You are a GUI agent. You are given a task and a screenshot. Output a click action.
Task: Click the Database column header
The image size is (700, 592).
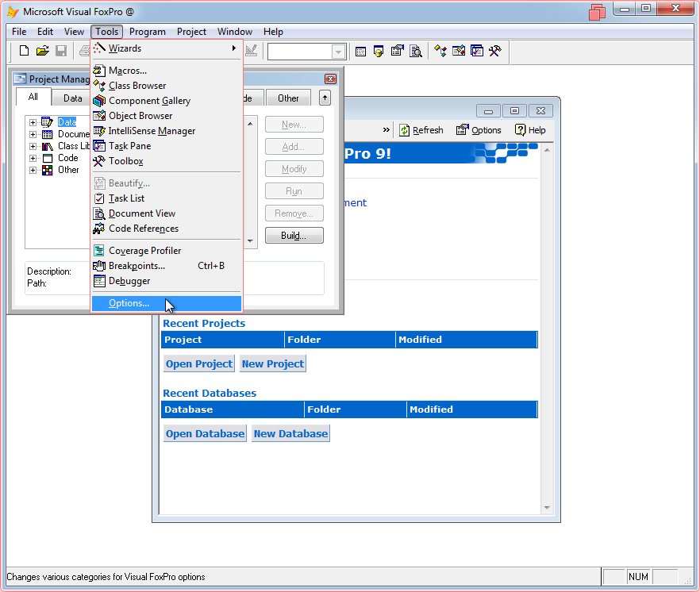coord(233,409)
